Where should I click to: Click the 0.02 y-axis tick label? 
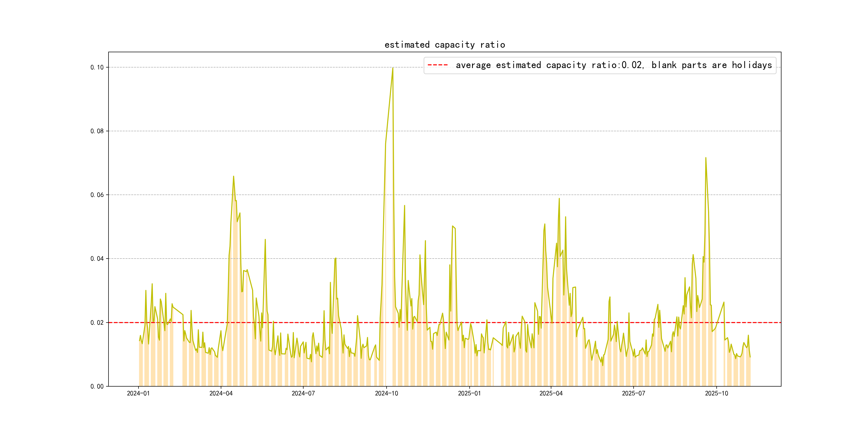(x=97, y=323)
